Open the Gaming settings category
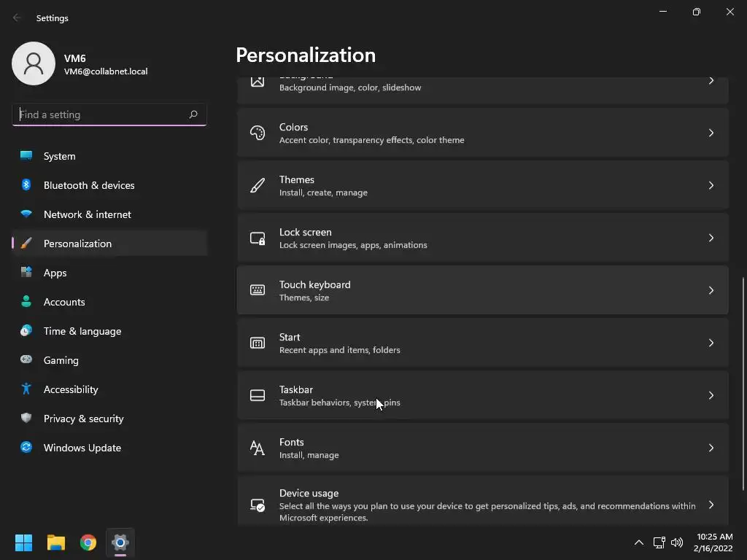747x560 pixels. pos(61,360)
